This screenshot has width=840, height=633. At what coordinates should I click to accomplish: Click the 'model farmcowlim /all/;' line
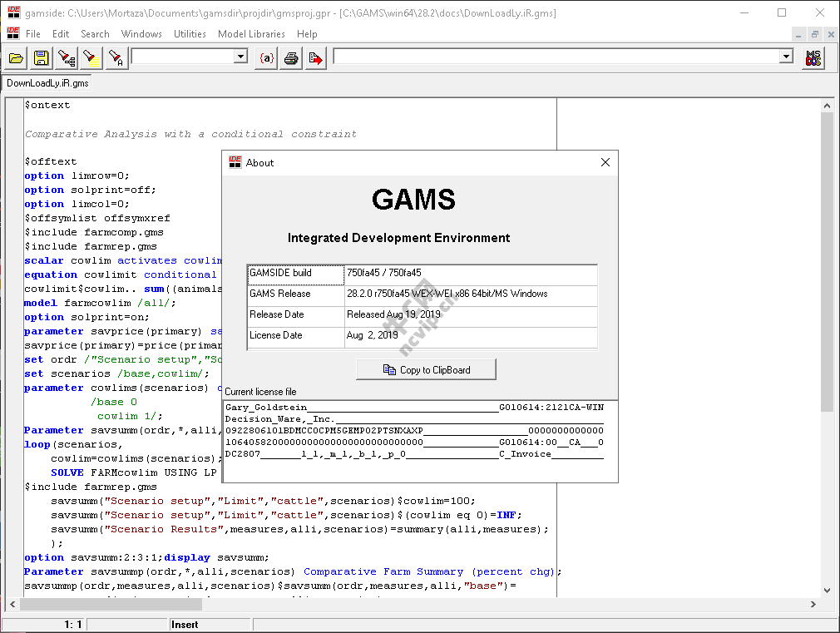[x=100, y=303]
